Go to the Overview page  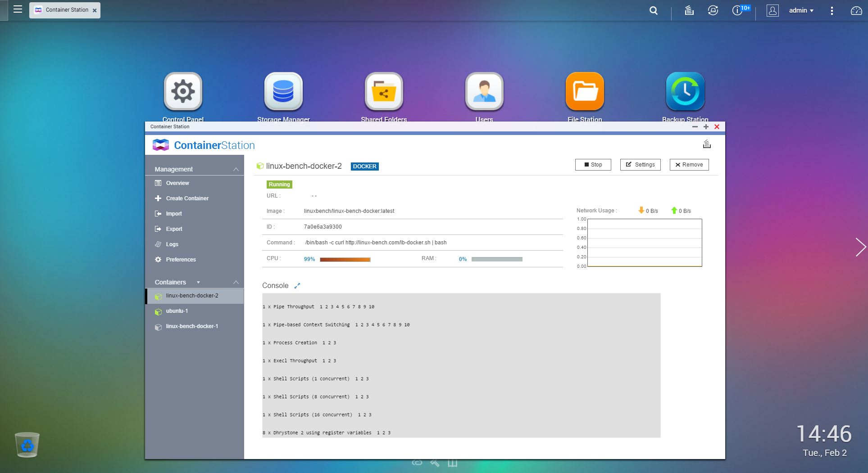click(x=177, y=183)
